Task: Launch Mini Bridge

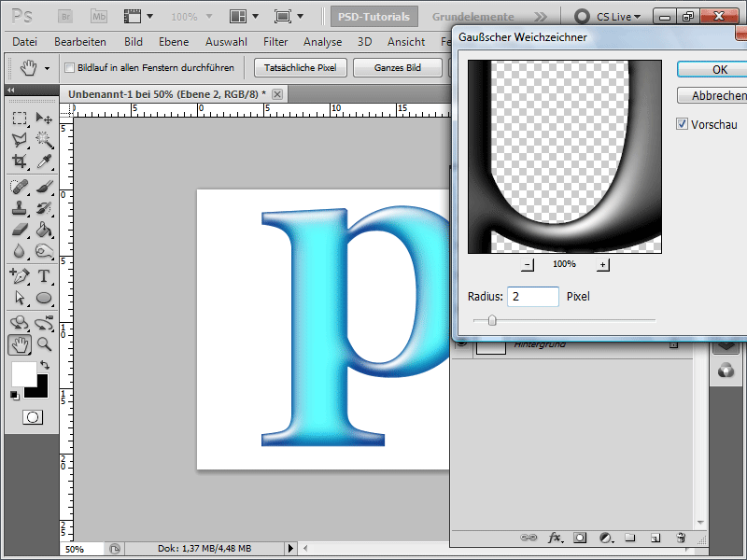Action: tap(99, 17)
